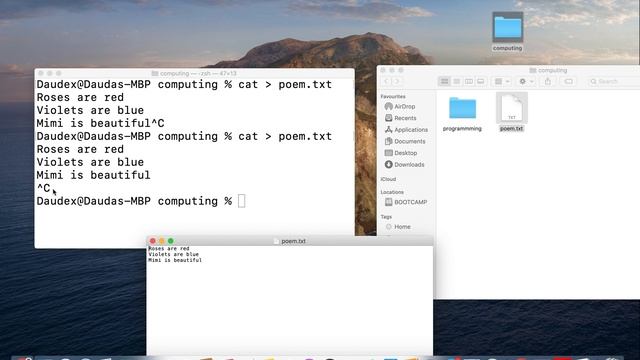Click the computing title in the Finder window
This screenshot has height=360, width=640.
pyautogui.click(x=552, y=70)
